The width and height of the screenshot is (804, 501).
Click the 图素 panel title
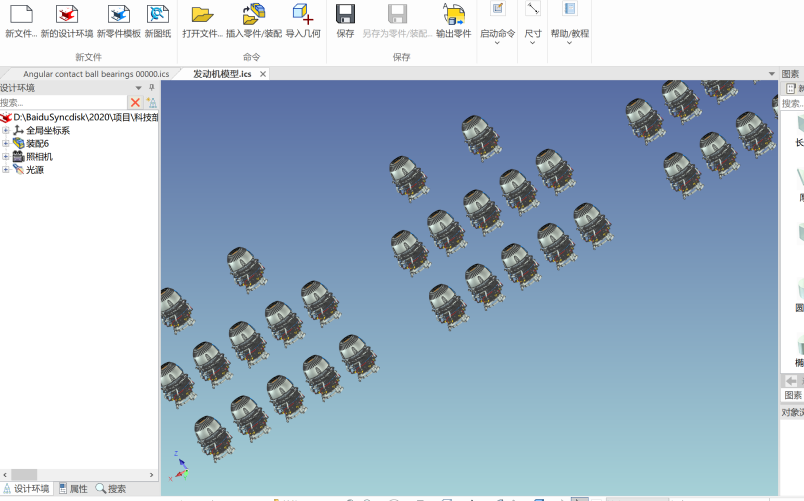pyautogui.click(x=790, y=74)
